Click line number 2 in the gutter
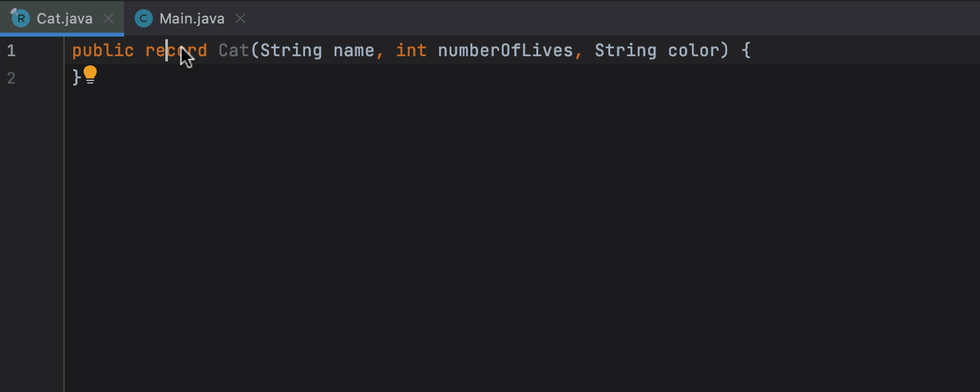The image size is (980, 392). pyautogui.click(x=11, y=78)
